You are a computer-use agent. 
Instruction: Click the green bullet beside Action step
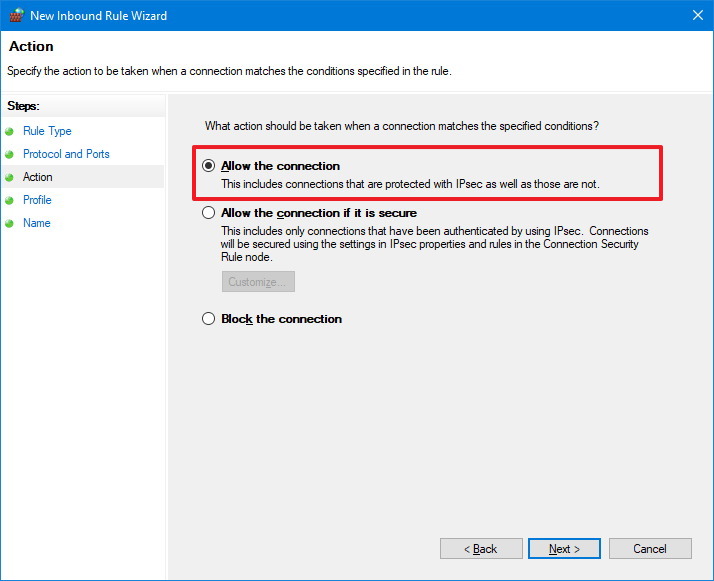pos(10,177)
